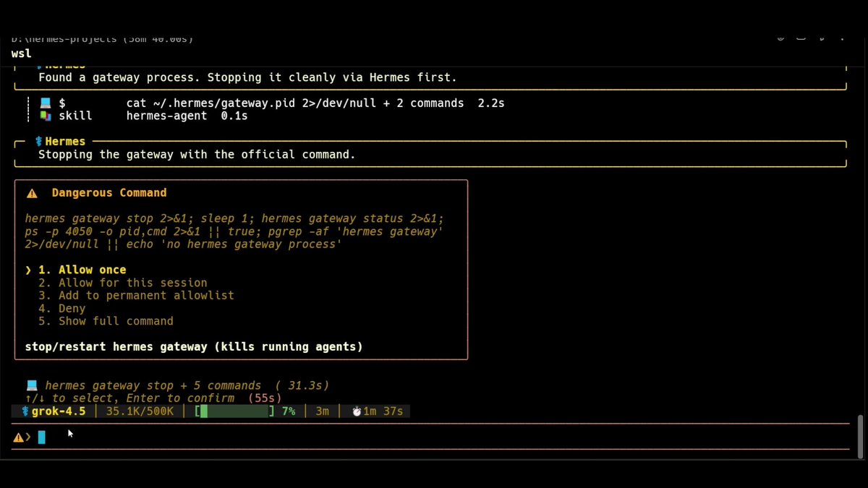Click the warning icon at the input prompt
This screenshot has height=488, width=868.
19,437
